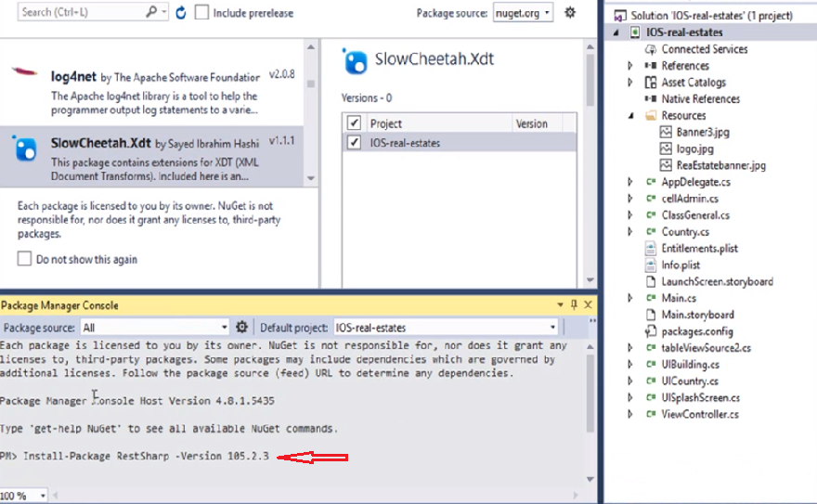Click the console scrollbar down arrow

coord(590,479)
